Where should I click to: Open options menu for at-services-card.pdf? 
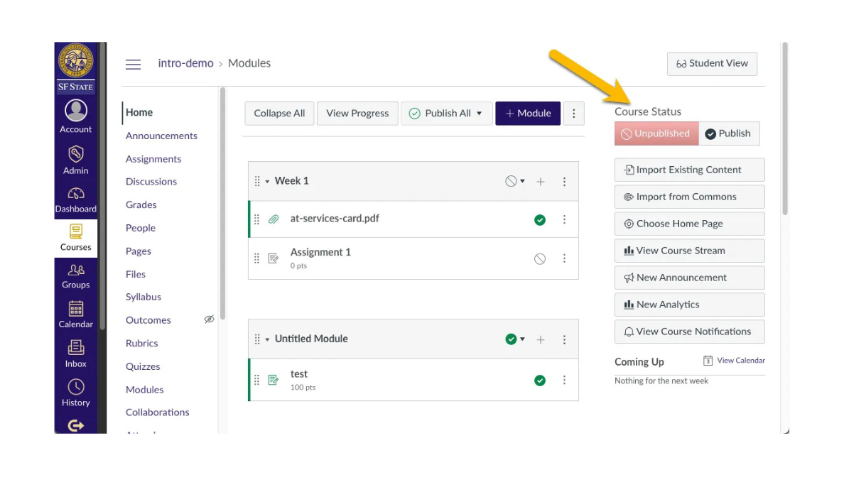(x=564, y=220)
